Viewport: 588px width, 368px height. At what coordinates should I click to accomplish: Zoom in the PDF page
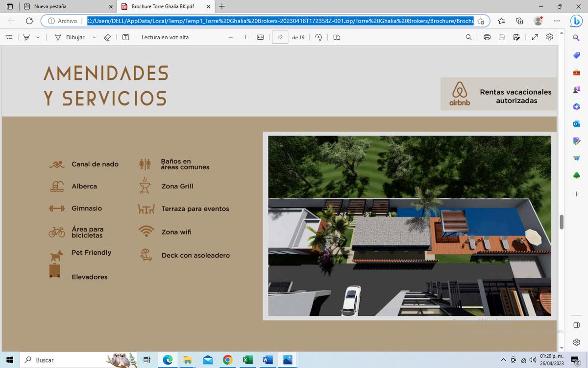pos(245,37)
